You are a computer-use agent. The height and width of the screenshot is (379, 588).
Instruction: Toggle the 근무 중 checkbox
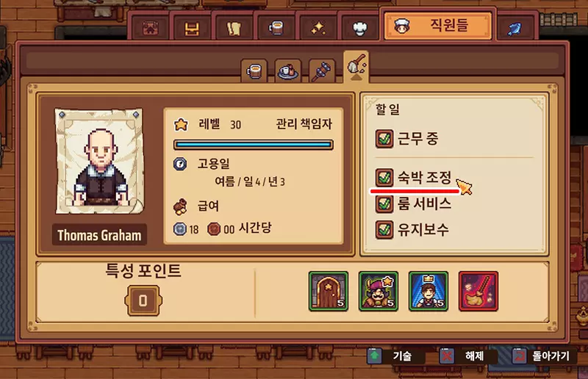tap(384, 139)
